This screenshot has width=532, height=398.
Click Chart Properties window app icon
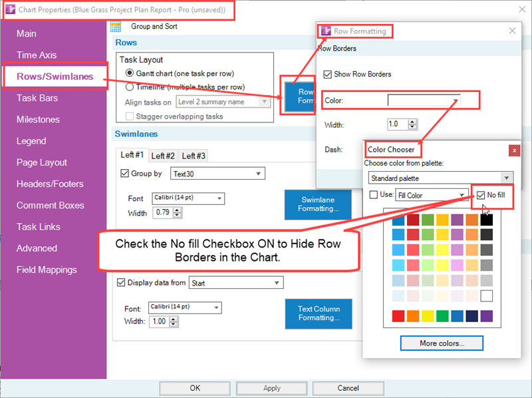pyautogui.click(x=11, y=9)
